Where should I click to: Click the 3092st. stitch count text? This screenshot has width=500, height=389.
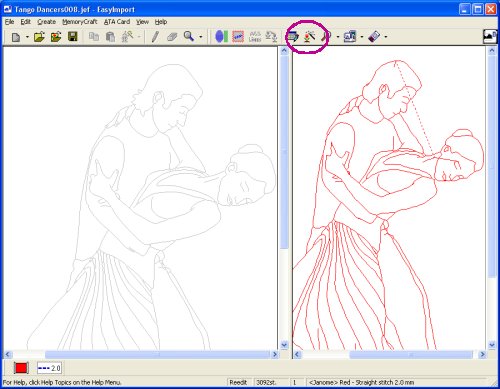[265, 382]
